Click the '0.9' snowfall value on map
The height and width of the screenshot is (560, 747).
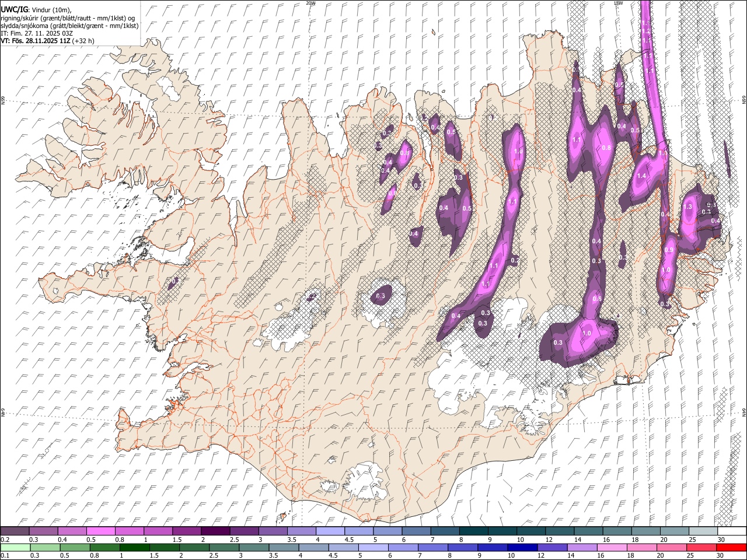669,250
